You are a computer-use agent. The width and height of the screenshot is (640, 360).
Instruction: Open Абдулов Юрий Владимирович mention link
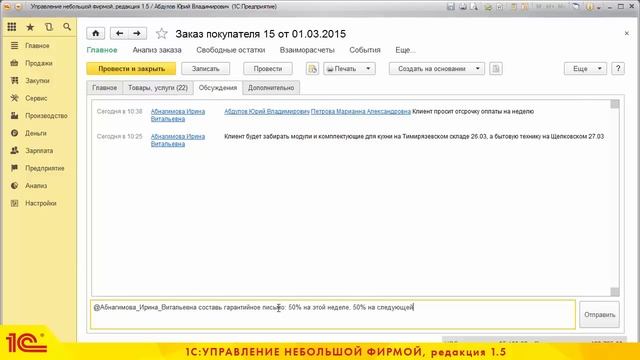[267, 111]
